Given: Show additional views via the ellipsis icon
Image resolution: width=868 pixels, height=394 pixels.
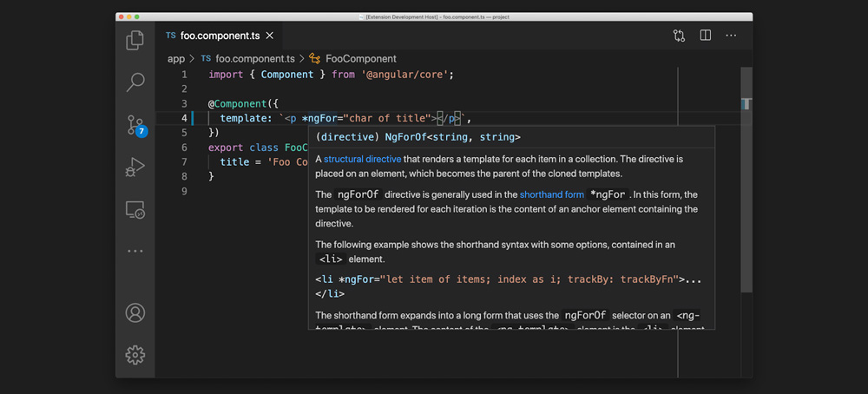Looking at the screenshot, I should click(135, 251).
